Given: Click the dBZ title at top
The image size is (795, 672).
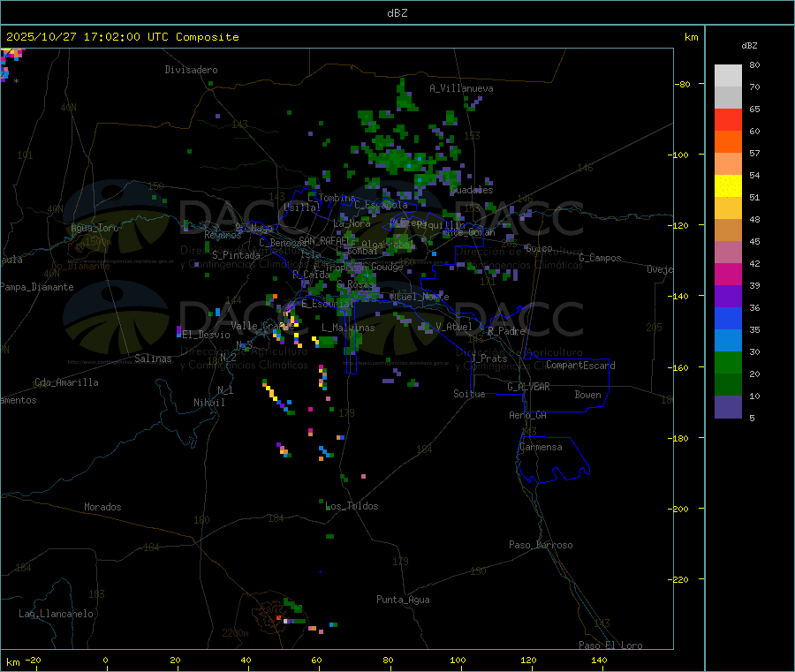Looking at the screenshot, I should click(x=397, y=13).
